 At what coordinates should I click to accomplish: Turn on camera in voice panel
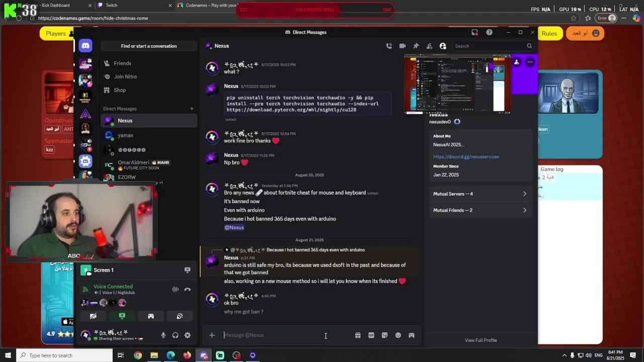click(93, 316)
